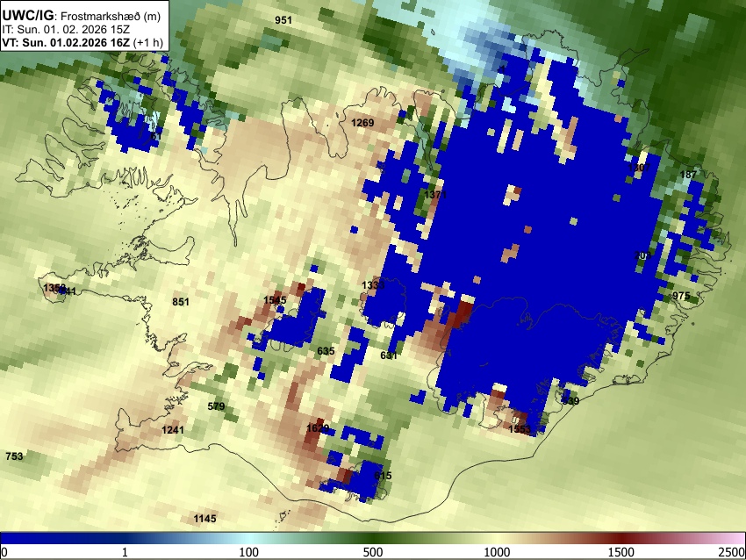This screenshot has height=560, width=746.
Task: Click the map value 61
Action: pyautogui.click(x=155, y=136)
